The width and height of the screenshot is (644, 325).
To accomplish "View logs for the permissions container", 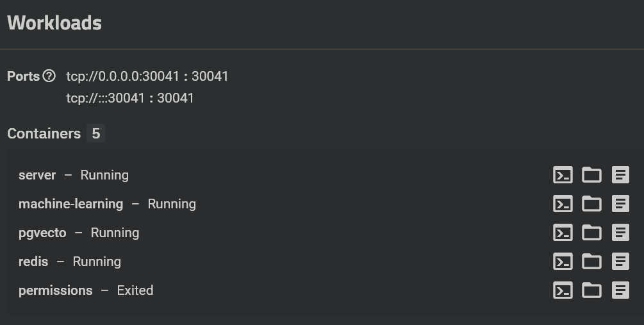I will point(620,290).
